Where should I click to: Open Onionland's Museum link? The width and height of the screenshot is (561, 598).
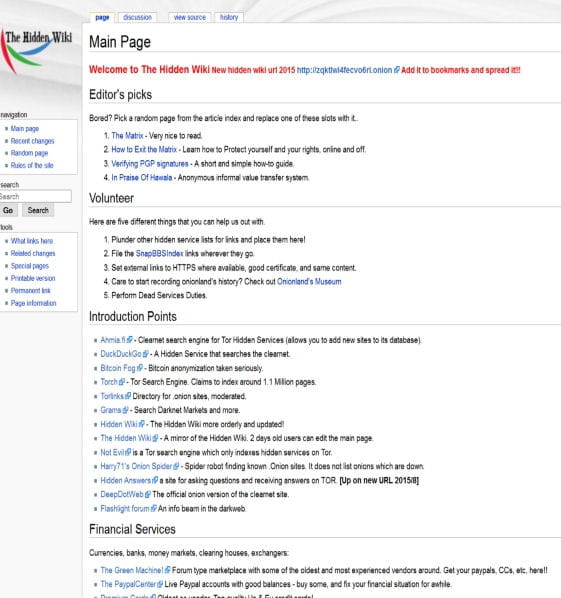309,281
